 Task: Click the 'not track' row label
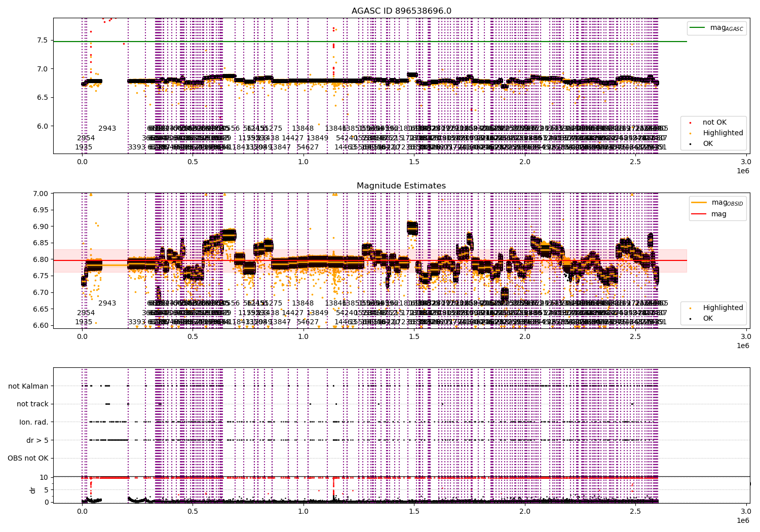(32, 404)
